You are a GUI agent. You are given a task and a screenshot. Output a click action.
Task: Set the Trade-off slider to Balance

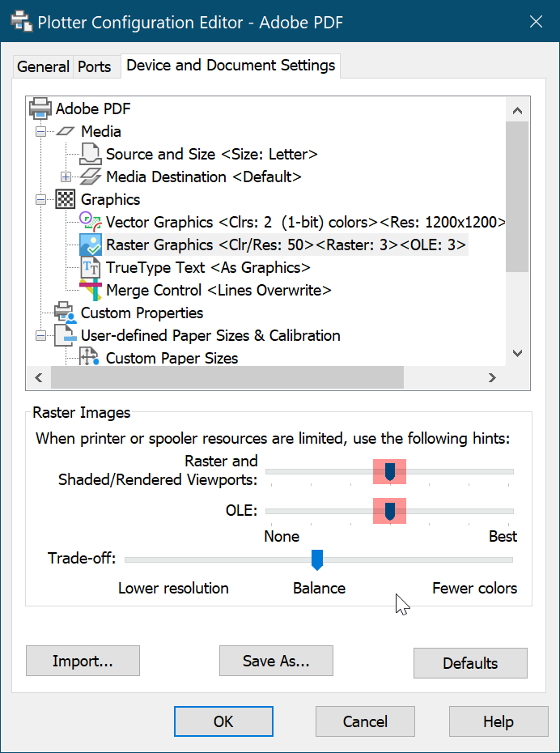click(x=317, y=559)
